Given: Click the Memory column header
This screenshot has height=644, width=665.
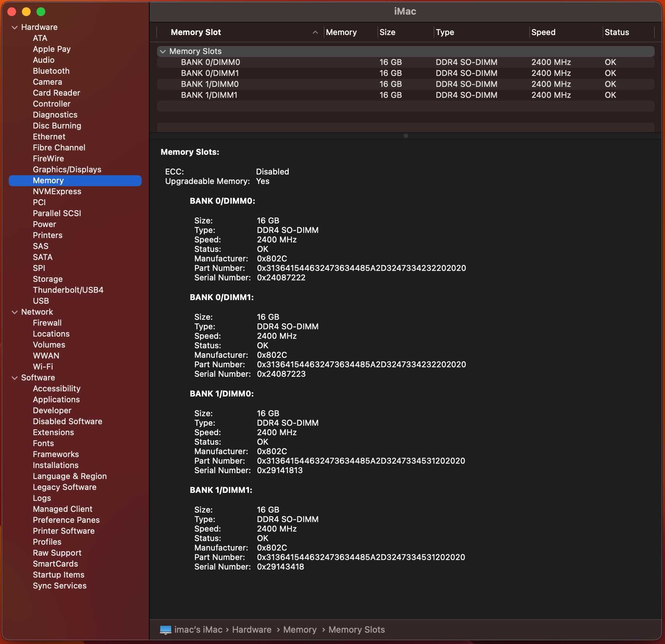Looking at the screenshot, I should [341, 32].
